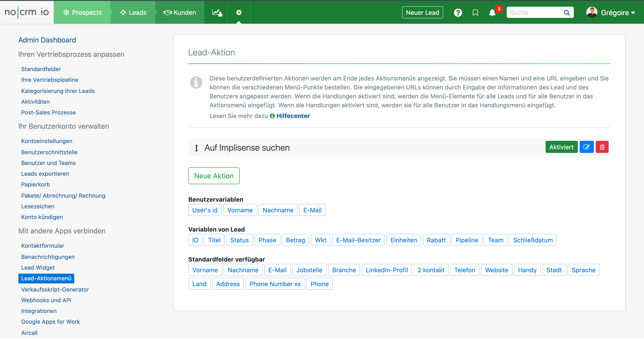Switch to the Leads tab
Image resolution: width=644 pixels, height=338 pixels.
pos(133,13)
